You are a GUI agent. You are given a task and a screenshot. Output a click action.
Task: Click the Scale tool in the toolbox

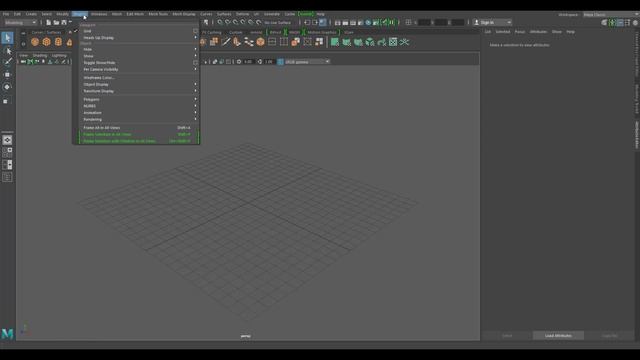[6, 101]
